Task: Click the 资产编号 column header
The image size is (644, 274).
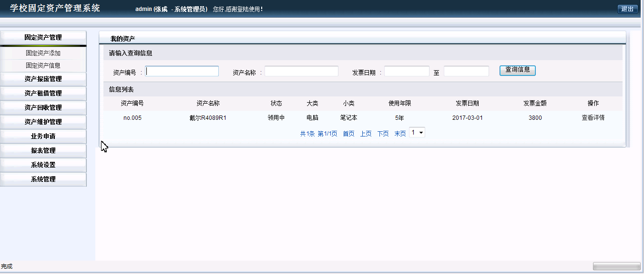Action: point(132,104)
